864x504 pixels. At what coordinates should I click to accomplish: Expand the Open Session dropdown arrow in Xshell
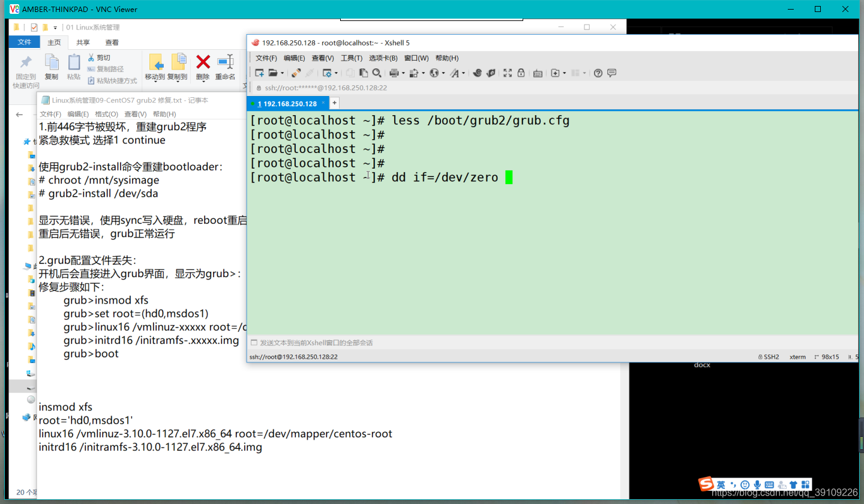tap(282, 73)
